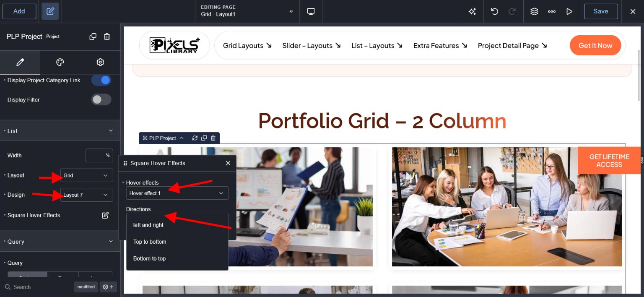Click the Add button in top bar

tap(19, 11)
